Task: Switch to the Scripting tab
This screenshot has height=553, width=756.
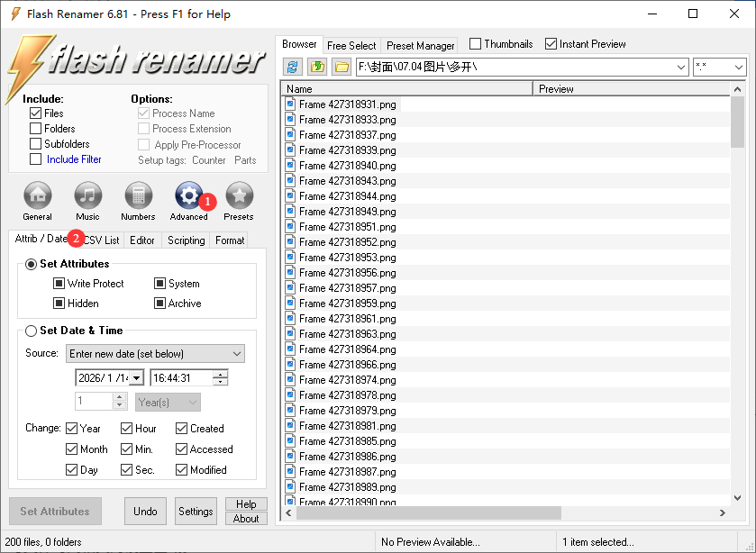Action: (186, 240)
